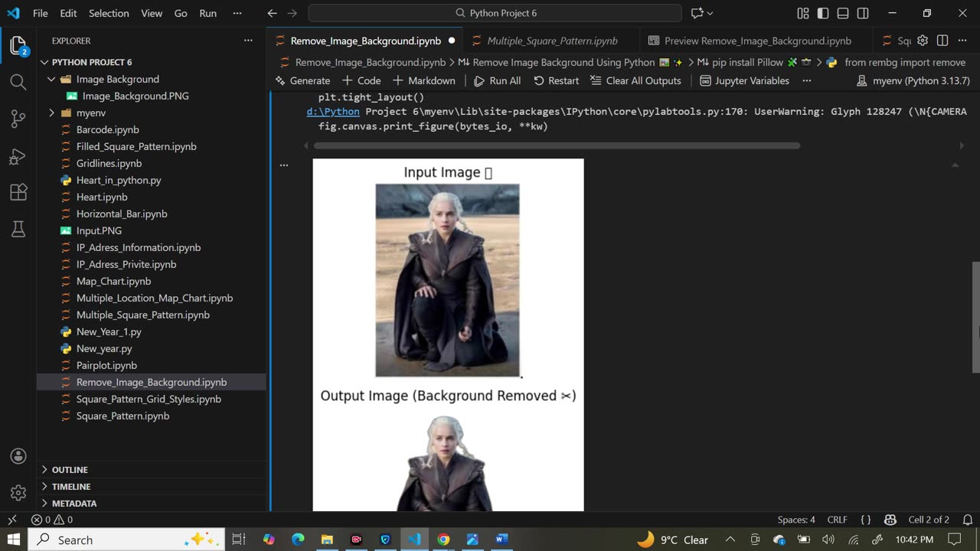Click Clear All Outputs
This screenshot has width=980, height=551.
pos(635,80)
